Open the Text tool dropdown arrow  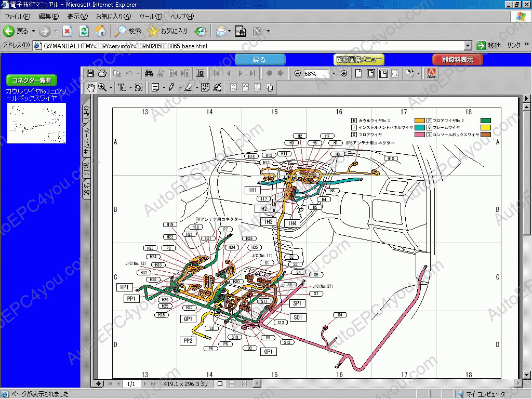click(x=131, y=87)
